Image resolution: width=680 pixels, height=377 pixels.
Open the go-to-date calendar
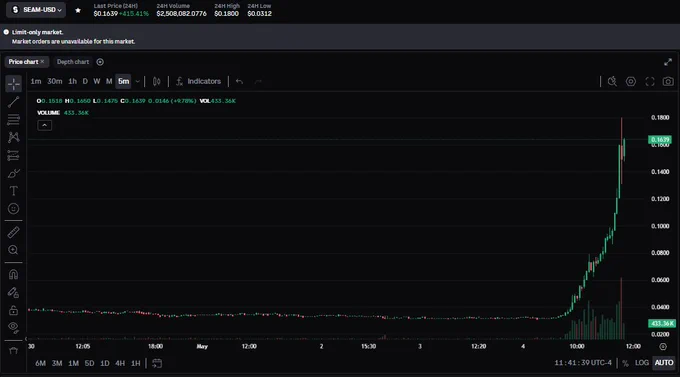pyautogui.click(x=157, y=363)
